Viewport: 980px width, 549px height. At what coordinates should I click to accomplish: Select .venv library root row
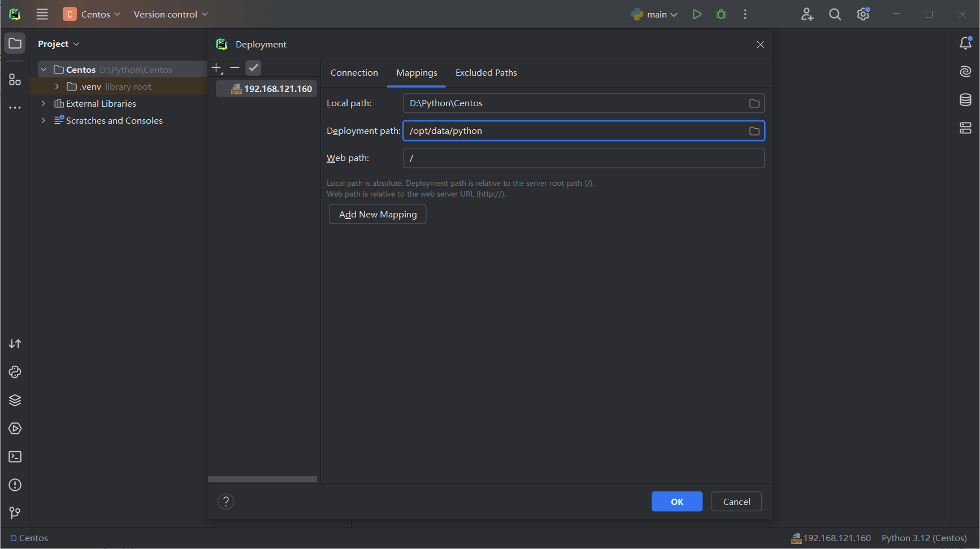(x=119, y=86)
